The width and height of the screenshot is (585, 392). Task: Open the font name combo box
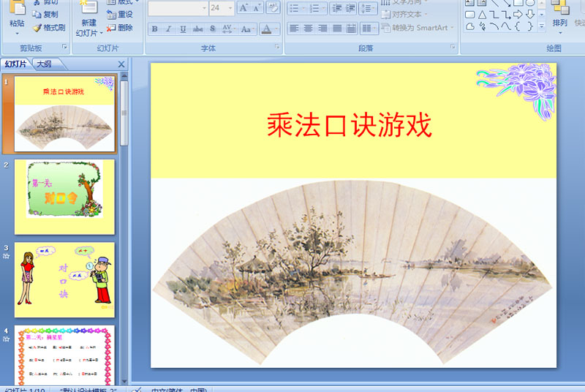pos(178,8)
